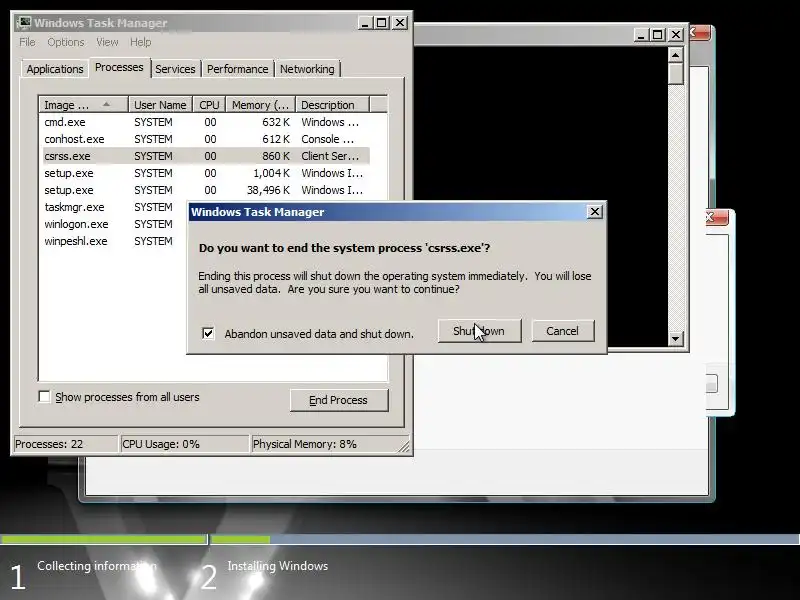Click 'CPU Usage: 0%' status entry
This screenshot has height=600, width=800.
click(185, 444)
